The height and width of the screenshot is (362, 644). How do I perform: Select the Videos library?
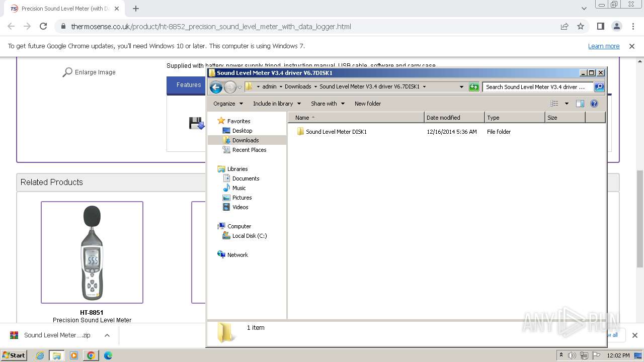[235, 207]
